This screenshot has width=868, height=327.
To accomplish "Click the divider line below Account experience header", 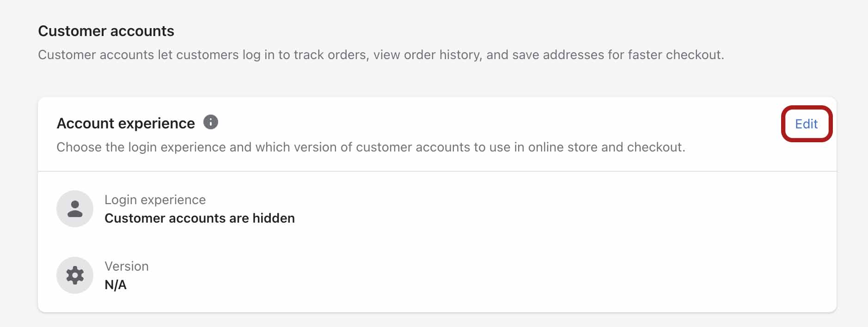I will click(x=437, y=171).
